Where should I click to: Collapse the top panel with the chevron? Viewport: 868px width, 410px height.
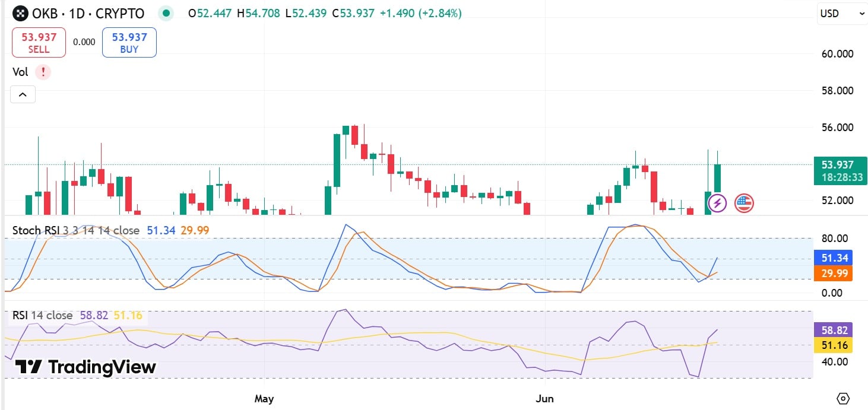22,94
